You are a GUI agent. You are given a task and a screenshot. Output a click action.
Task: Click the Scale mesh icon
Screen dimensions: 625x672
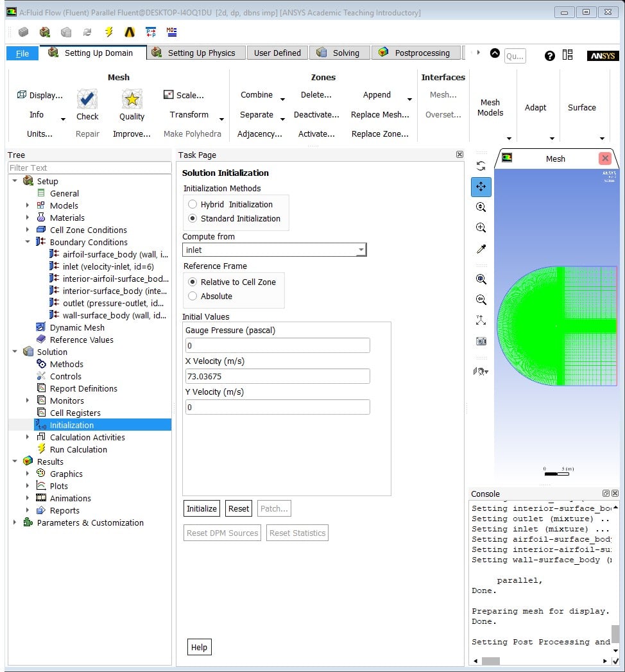[x=169, y=94]
